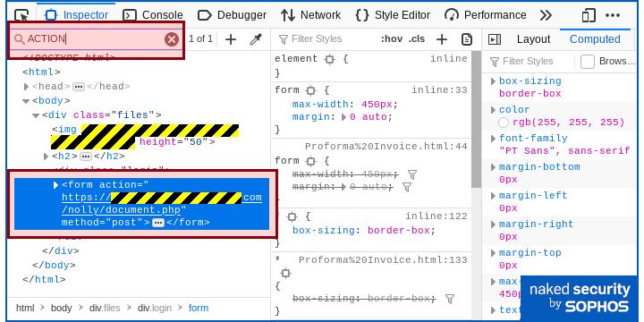Click Filter Styles in Computed panel

pos(528,62)
